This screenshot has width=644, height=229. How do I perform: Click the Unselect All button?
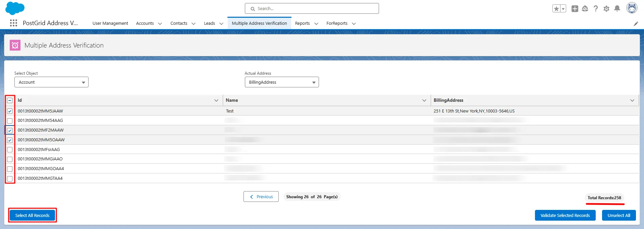click(619, 215)
